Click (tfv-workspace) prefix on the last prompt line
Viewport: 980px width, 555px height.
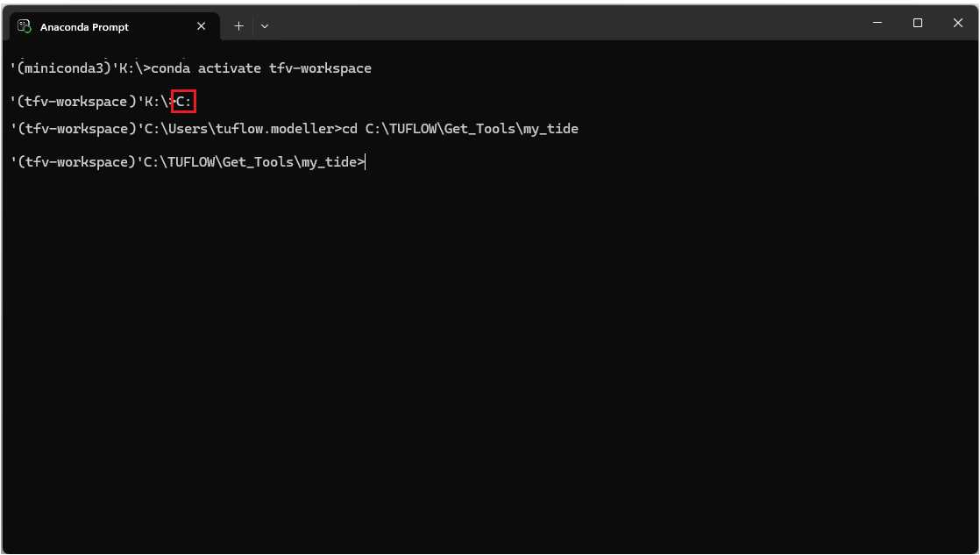click(x=72, y=162)
